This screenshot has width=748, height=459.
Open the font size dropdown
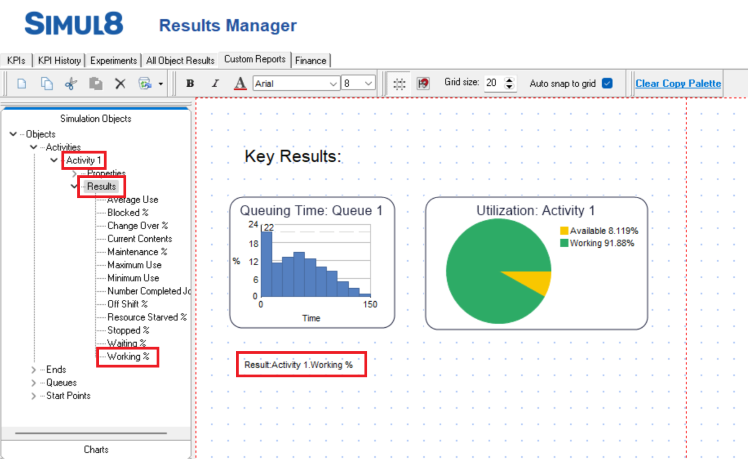[369, 84]
